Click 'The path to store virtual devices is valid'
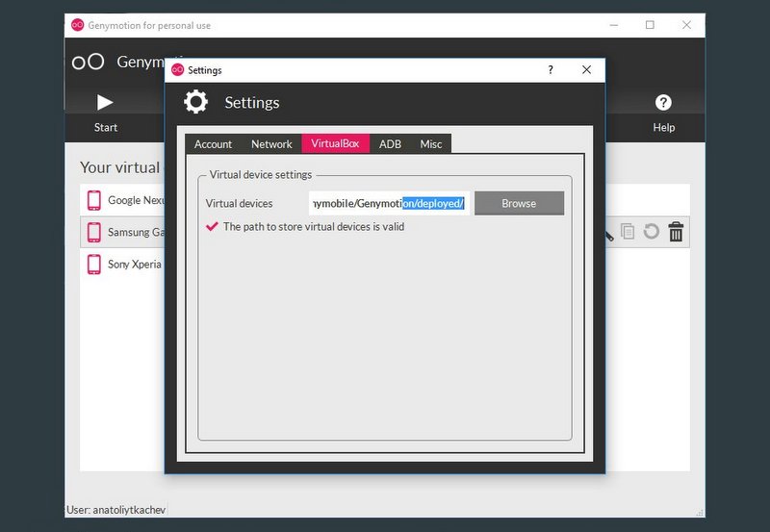The image size is (770, 532). (x=314, y=226)
